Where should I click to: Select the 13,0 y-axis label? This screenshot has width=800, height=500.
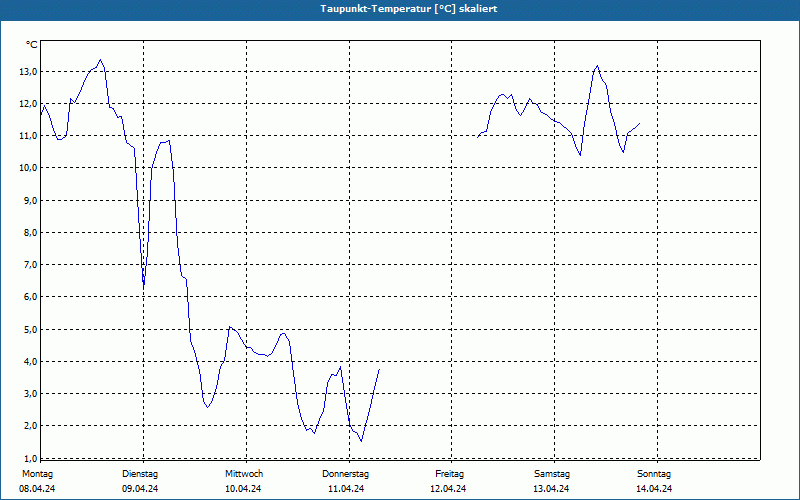[x=28, y=71]
